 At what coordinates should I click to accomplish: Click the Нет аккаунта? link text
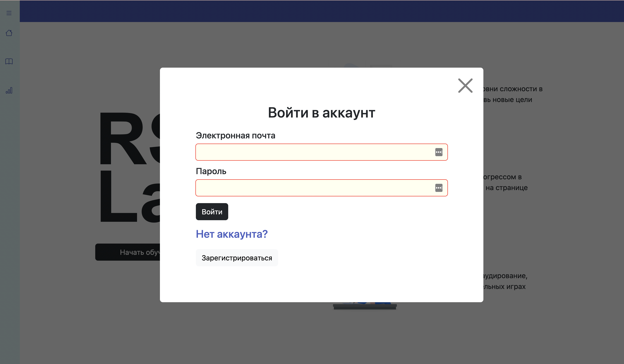(x=232, y=234)
